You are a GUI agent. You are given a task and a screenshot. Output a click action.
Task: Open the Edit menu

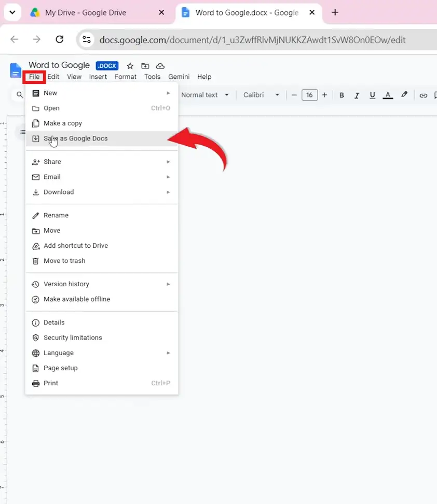pos(53,77)
